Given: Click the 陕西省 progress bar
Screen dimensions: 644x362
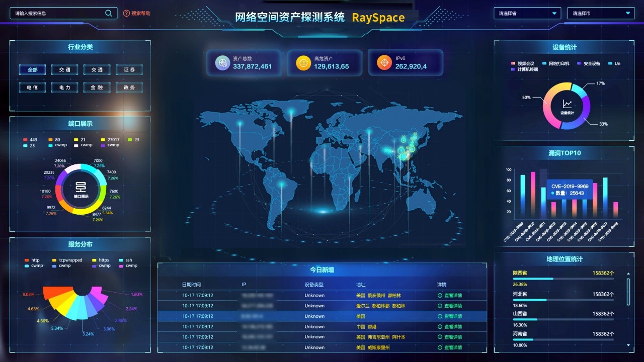Looking at the screenshot, I should point(563,279).
